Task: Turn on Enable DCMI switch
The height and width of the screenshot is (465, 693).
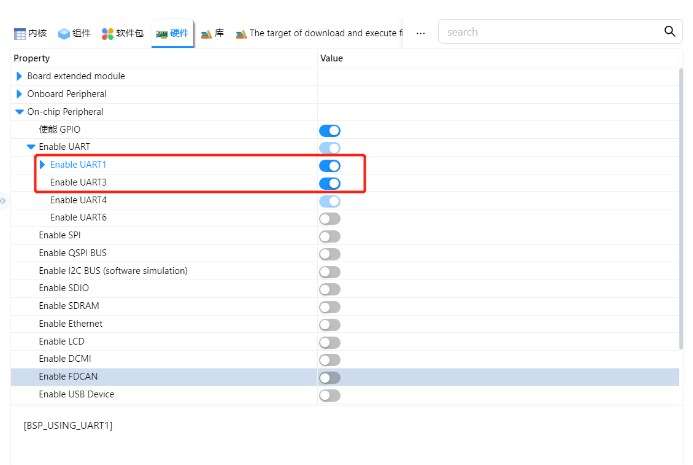Action: pyautogui.click(x=330, y=360)
